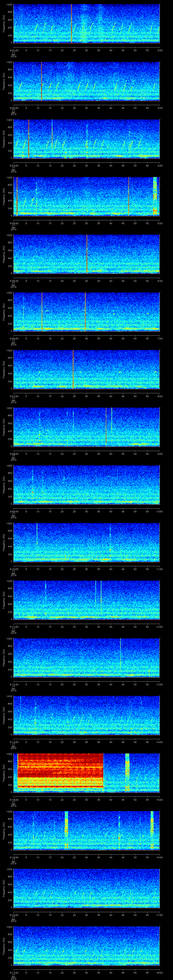This screenshot has height=980, width=173.
Task: Click the "5:10:00" start time label
Action: [14, 569]
